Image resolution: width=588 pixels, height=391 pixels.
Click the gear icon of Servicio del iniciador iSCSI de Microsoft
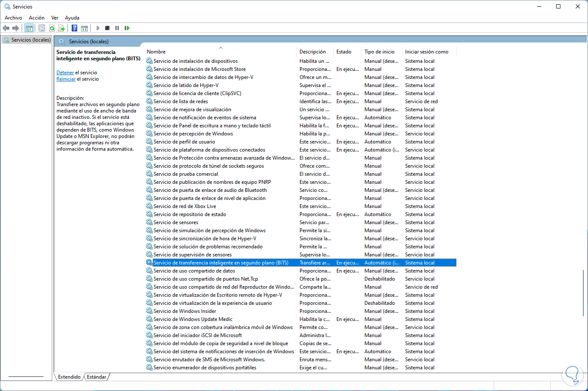pyautogui.click(x=149, y=335)
